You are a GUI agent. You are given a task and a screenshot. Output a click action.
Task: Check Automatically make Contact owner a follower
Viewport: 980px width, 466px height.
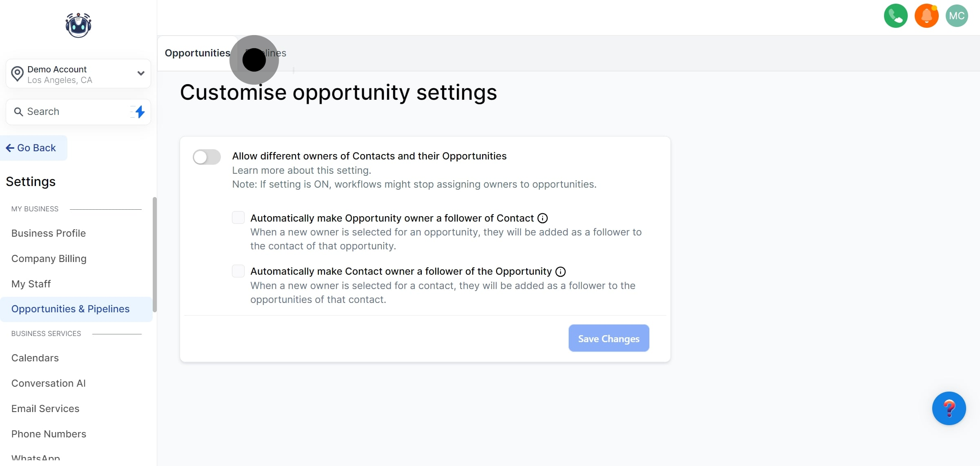(238, 271)
